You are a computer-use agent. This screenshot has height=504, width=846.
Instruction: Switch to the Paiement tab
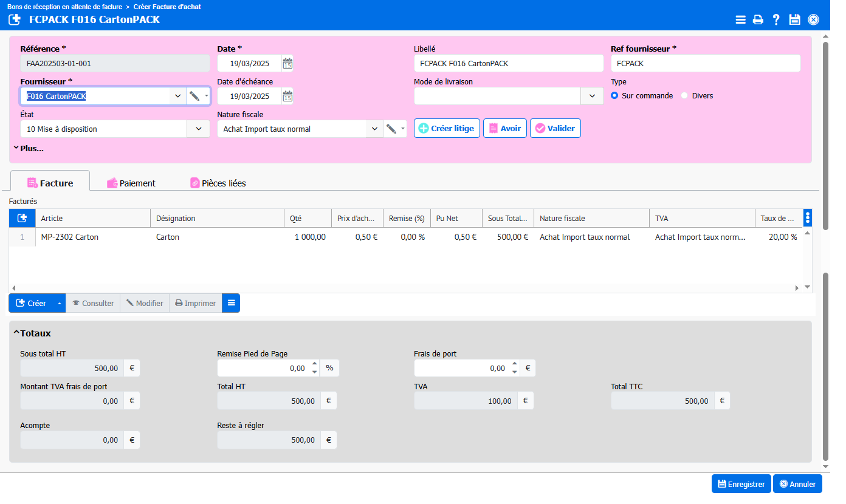tap(131, 183)
